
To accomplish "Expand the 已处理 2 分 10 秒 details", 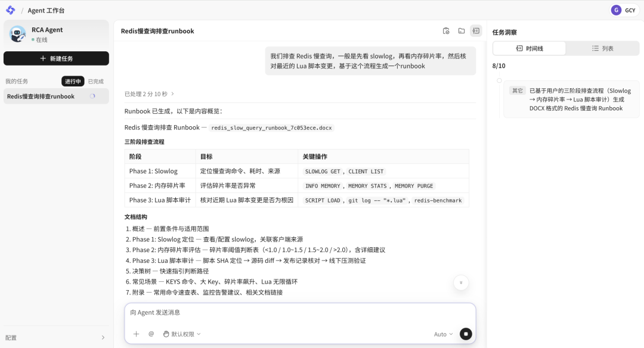I will click(x=149, y=94).
